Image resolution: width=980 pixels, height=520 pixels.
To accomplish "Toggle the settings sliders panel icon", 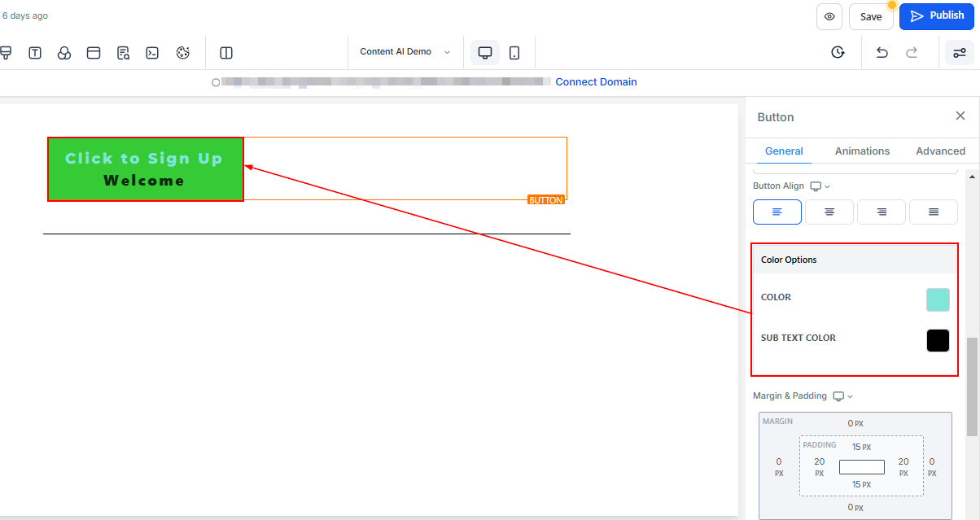I will point(960,53).
